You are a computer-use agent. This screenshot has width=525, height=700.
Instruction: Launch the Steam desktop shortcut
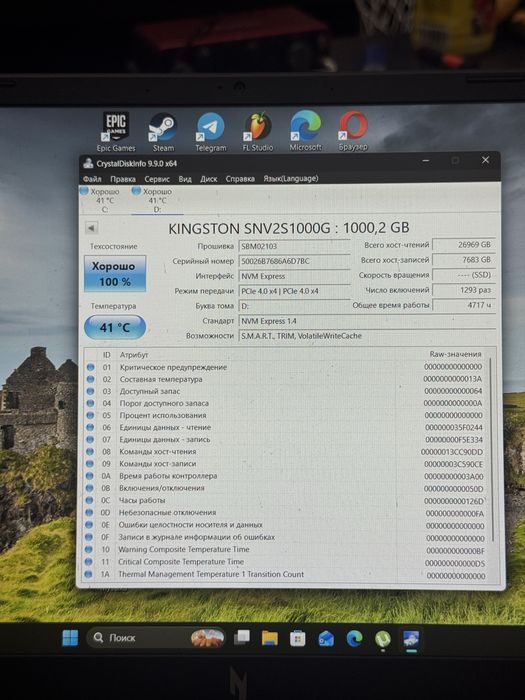pos(163,132)
